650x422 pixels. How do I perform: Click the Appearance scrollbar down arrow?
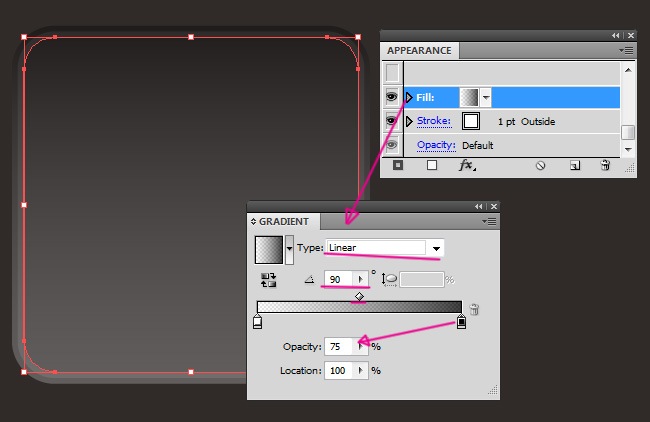click(x=628, y=149)
